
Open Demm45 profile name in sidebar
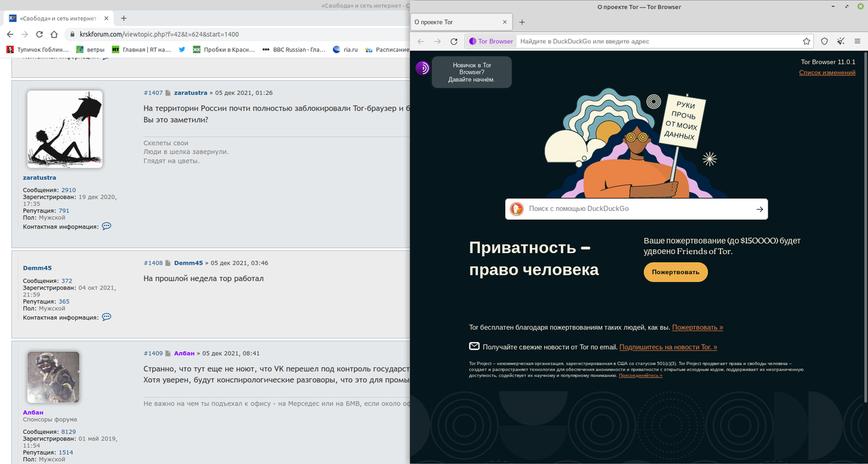37,268
